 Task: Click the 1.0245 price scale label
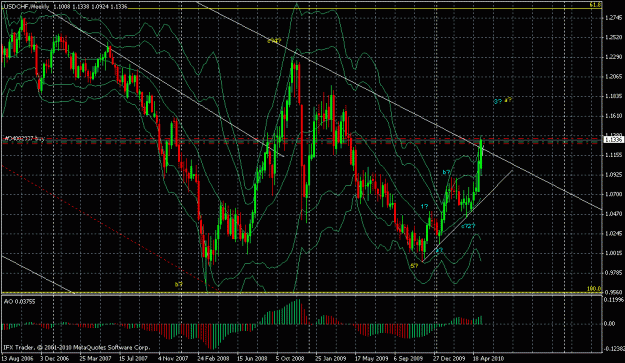[613, 233]
